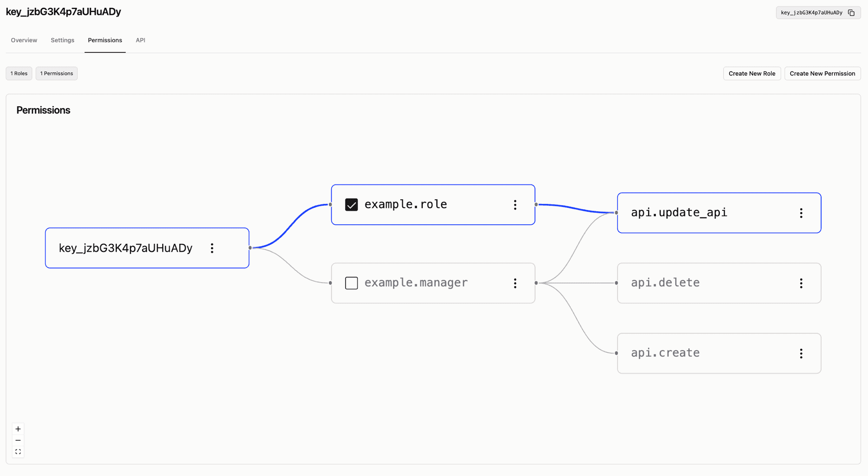Open the kebab menu on api.create node
The image size is (868, 476).
[x=801, y=353]
